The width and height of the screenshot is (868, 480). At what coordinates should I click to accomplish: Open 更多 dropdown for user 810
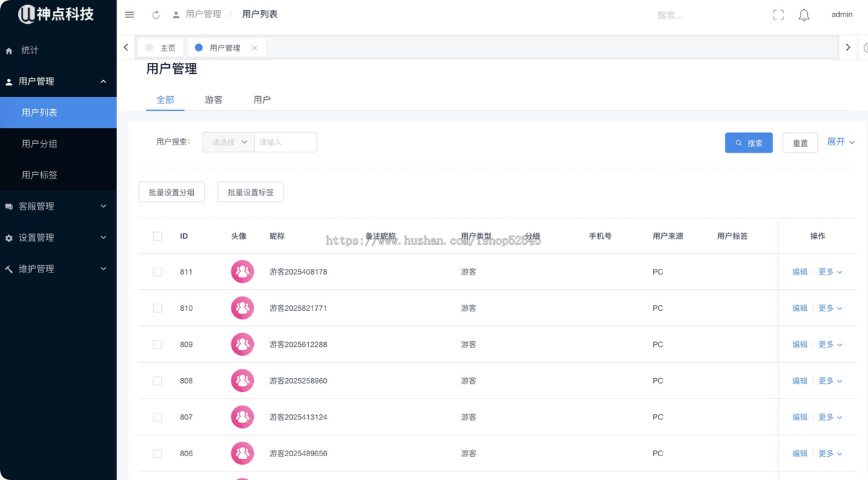coord(830,308)
